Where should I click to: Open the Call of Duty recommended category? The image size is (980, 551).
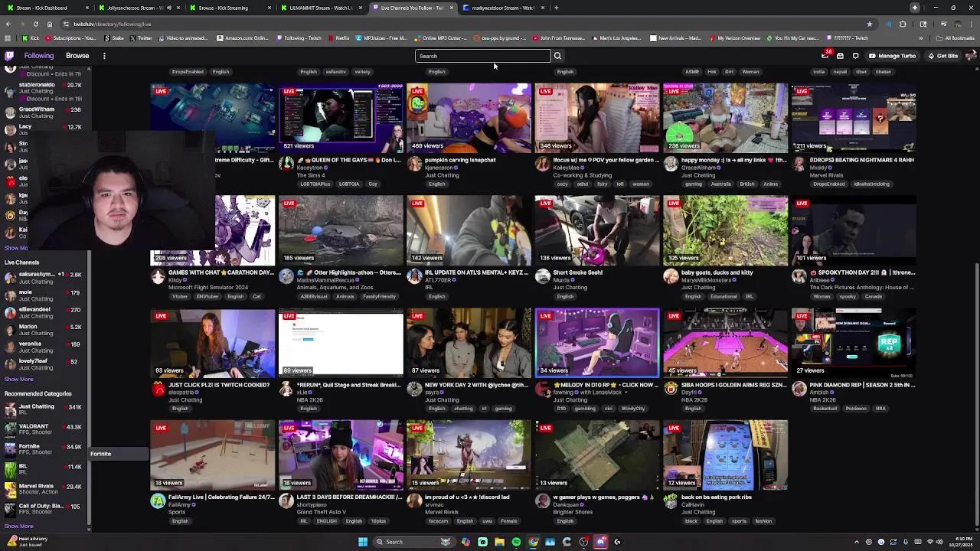(x=44, y=509)
